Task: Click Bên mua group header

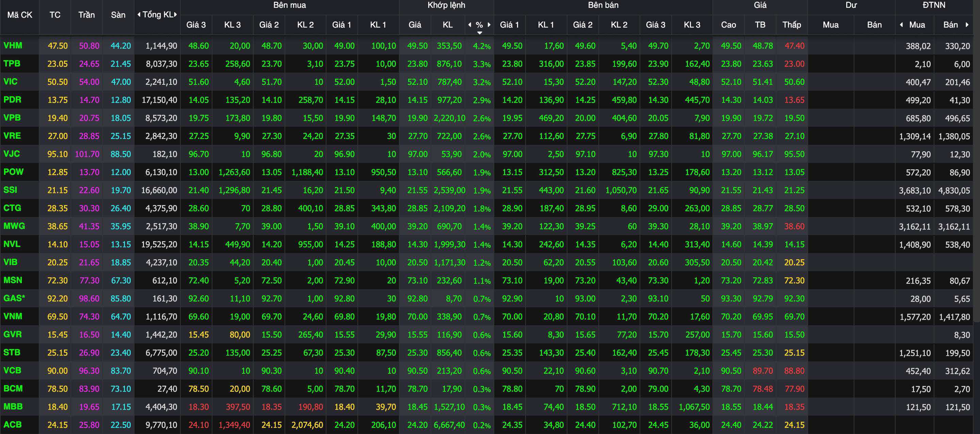Action: 290,5
